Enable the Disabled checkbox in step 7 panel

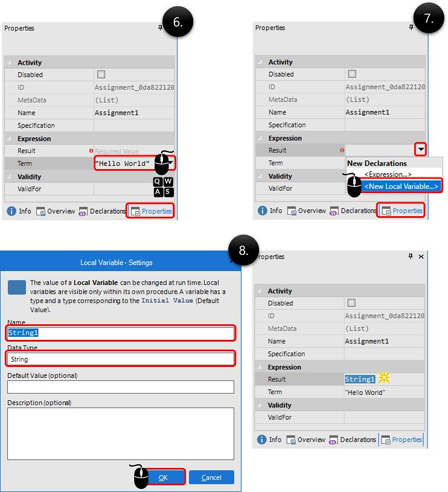(x=352, y=74)
